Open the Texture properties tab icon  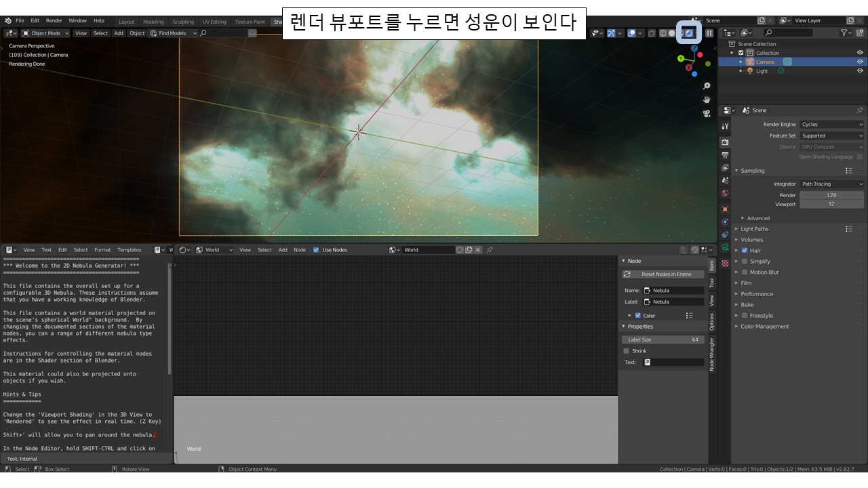click(725, 263)
